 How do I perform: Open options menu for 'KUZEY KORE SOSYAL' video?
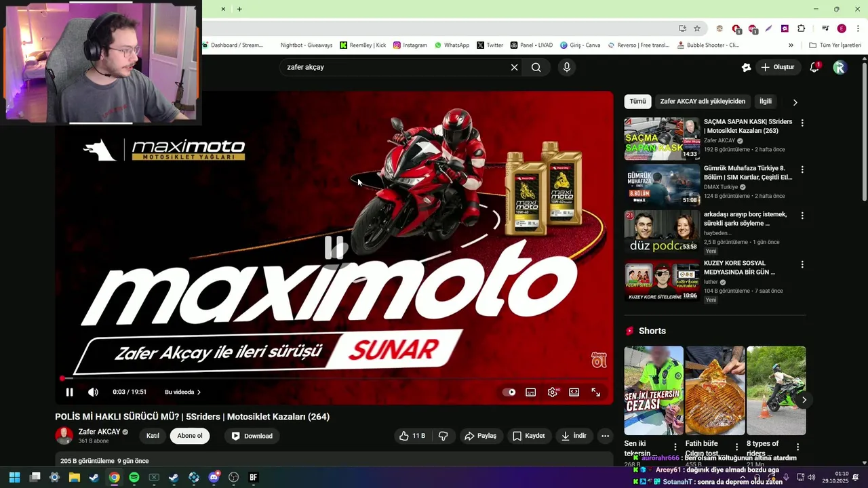(x=802, y=264)
